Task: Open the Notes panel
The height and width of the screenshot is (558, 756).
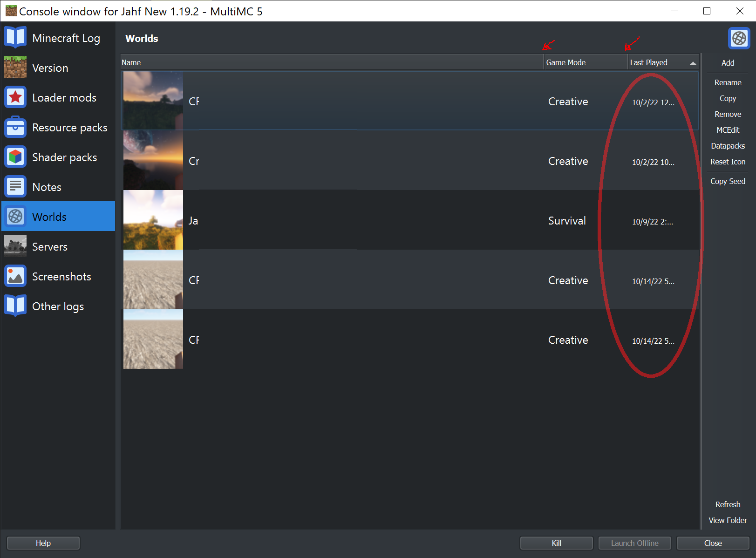Action: pos(47,186)
